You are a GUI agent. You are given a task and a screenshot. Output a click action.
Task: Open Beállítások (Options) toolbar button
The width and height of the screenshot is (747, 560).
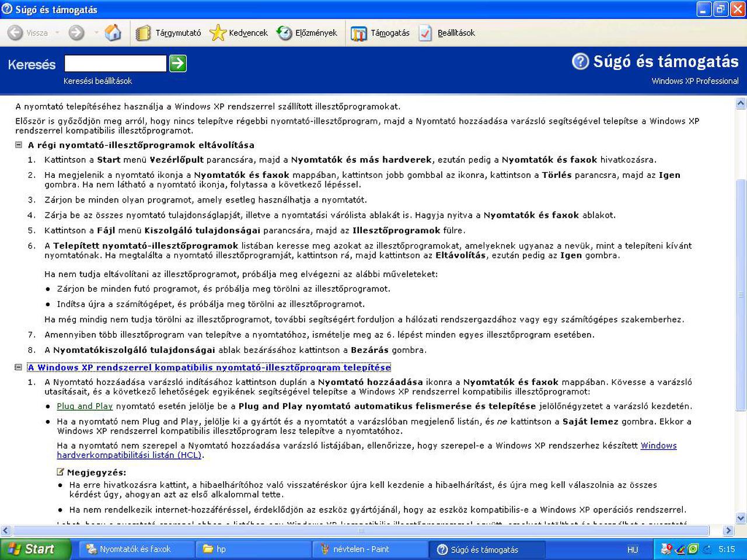click(448, 33)
